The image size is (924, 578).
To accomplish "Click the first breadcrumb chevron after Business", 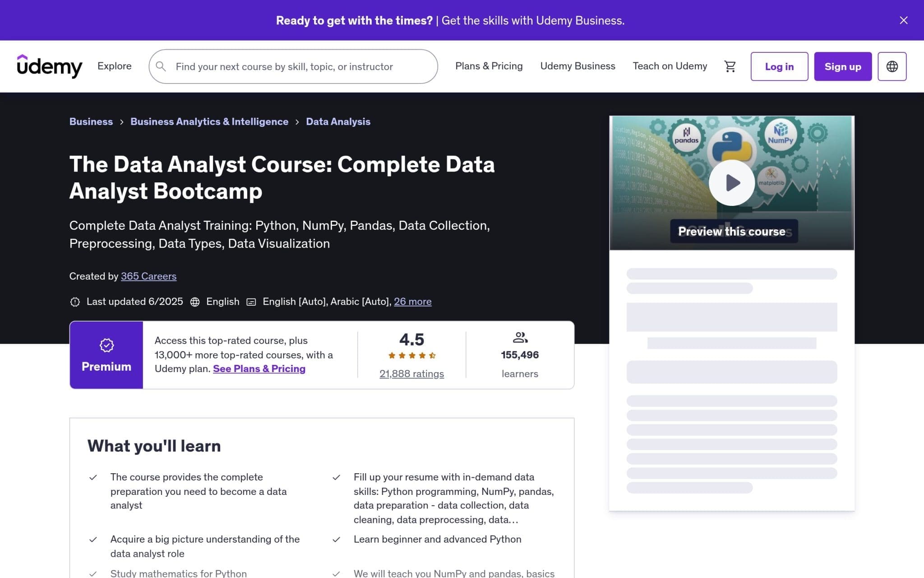I will 122,122.
